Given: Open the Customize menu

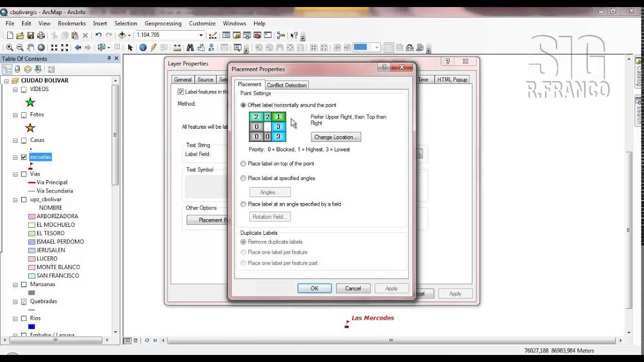Looking at the screenshot, I should 202,24.
